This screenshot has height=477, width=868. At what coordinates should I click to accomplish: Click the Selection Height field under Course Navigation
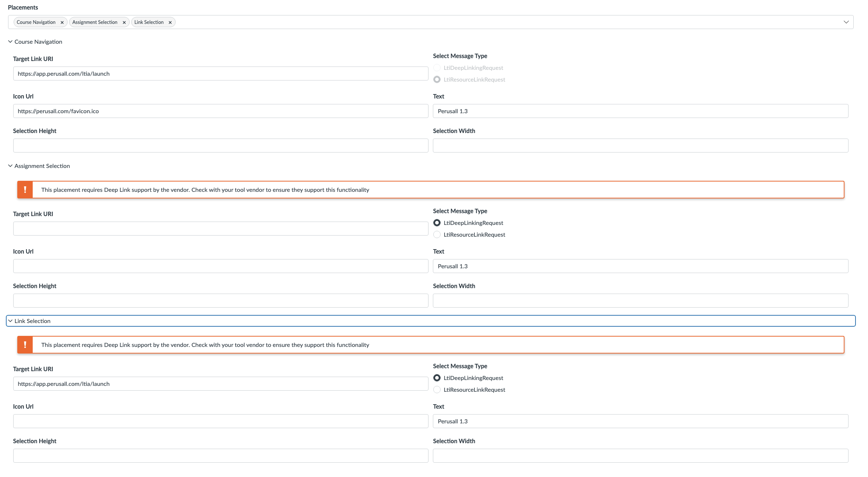click(x=220, y=146)
